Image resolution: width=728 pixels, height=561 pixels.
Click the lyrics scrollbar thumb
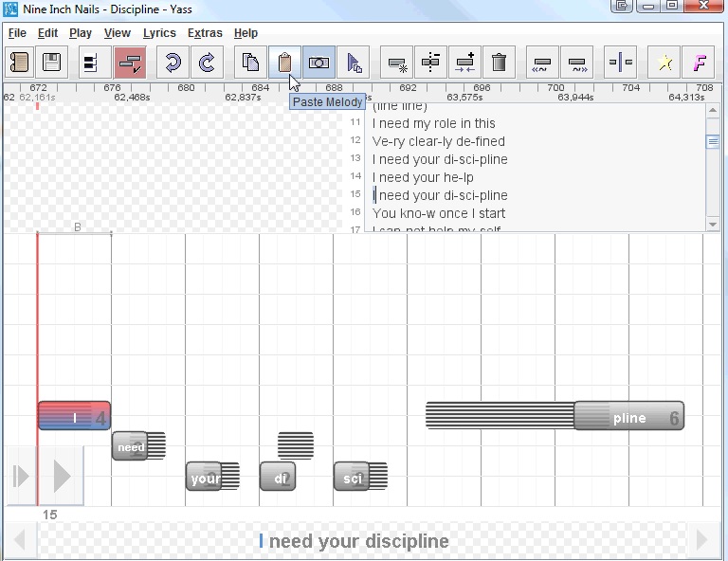(713, 142)
